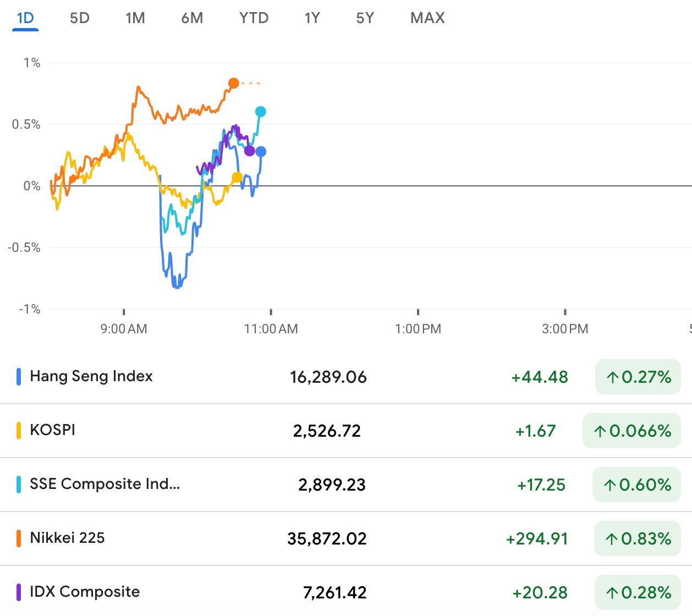Select the 1D time range tab

[25, 18]
